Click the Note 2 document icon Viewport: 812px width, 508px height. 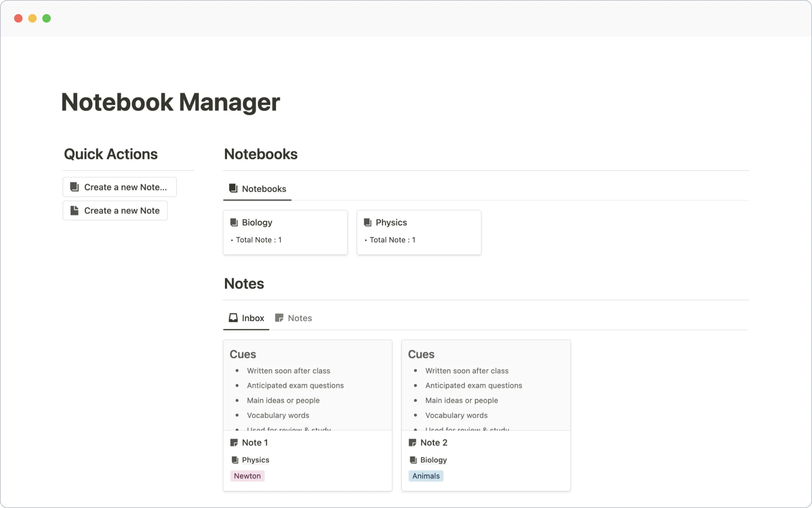coord(412,443)
